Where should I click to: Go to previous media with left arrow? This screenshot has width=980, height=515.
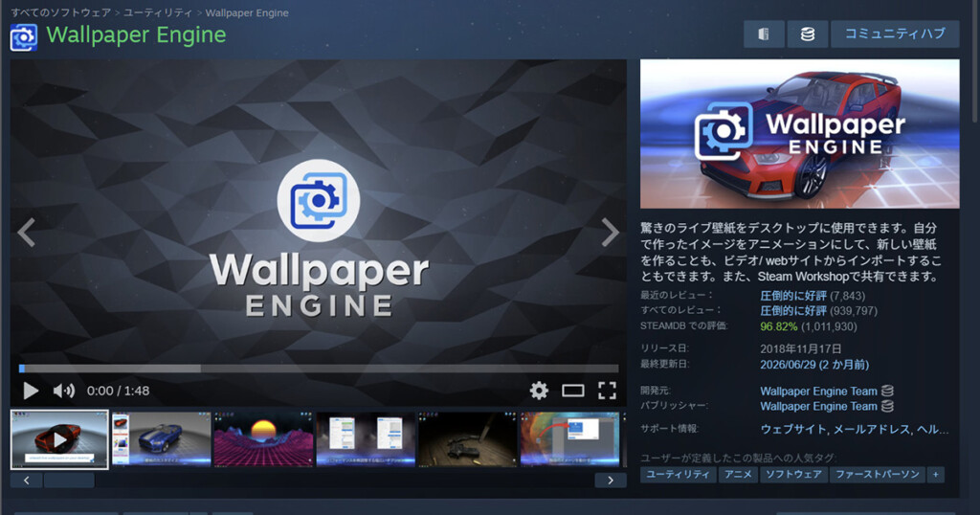pos(26,233)
